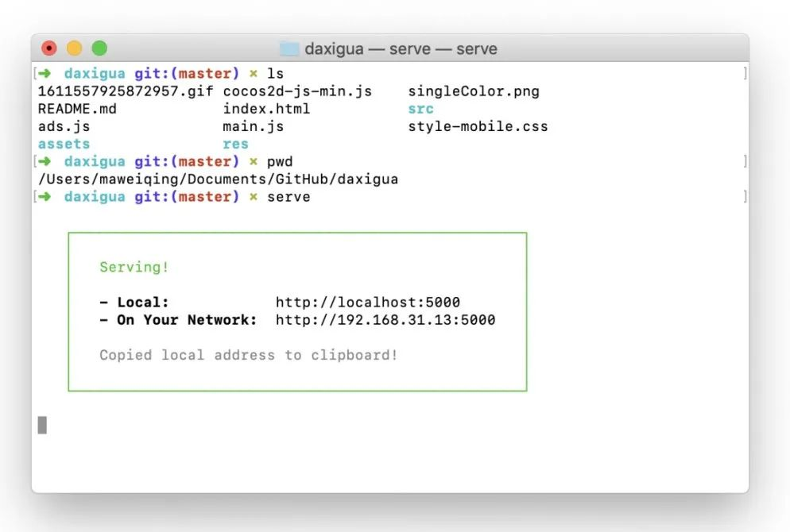
Task: Click the green 'Serving!' message
Action: tap(134, 267)
